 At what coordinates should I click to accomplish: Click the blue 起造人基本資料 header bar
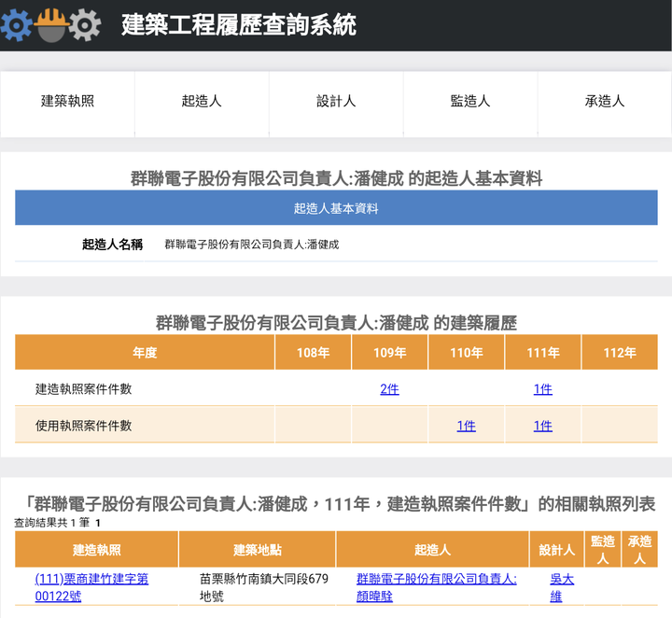[336, 208]
